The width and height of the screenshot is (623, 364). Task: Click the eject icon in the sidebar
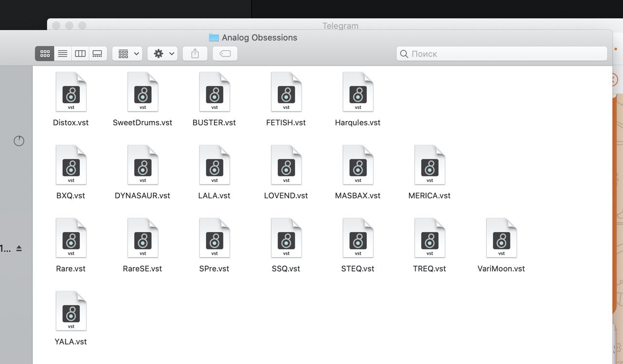click(19, 249)
